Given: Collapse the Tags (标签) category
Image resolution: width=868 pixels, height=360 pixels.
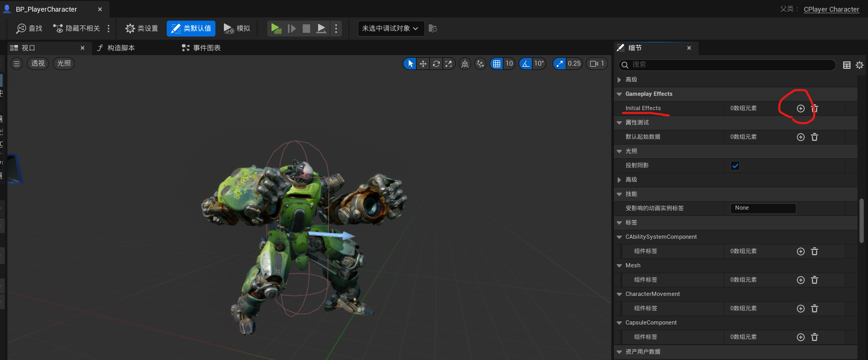Looking at the screenshot, I should (x=619, y=223).
